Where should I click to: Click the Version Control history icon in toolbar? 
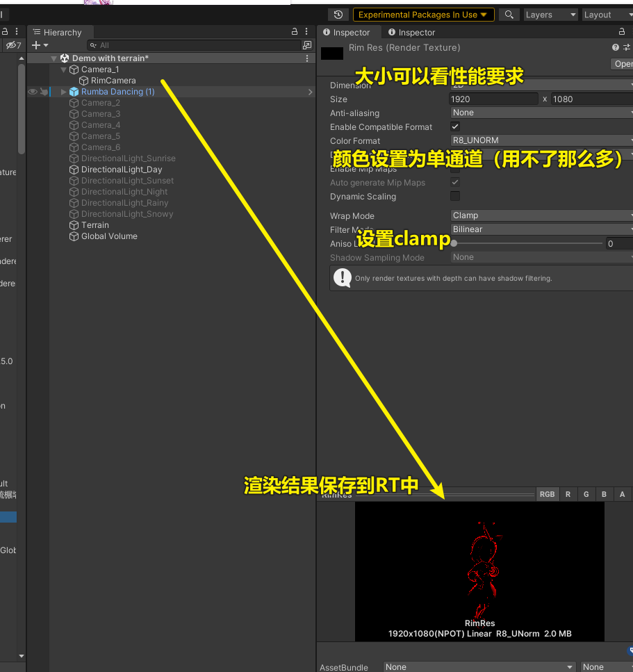[x=338, y=14]
